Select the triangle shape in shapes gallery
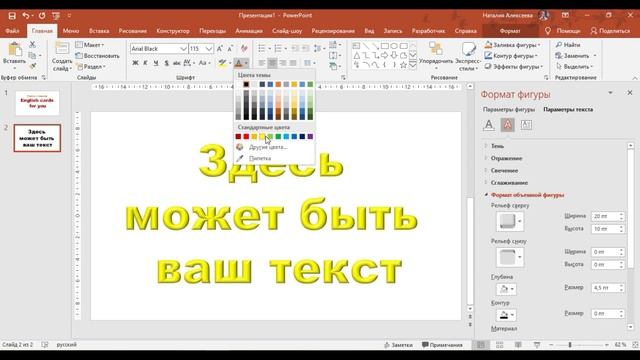 tap(356, 56)
